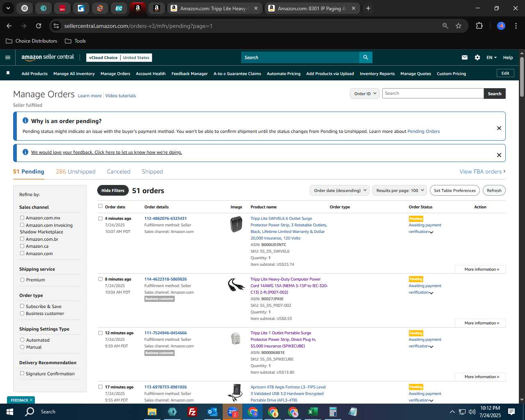Click Set Table Preferences button
The width and height of the screenshot is (525, 420).
click(x=455, y=190)
